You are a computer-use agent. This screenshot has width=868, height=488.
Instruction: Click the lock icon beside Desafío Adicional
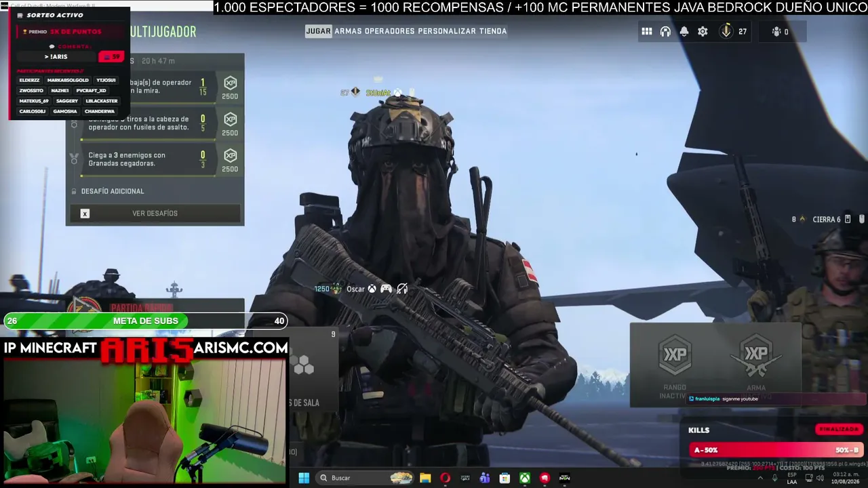pos(74,191)
